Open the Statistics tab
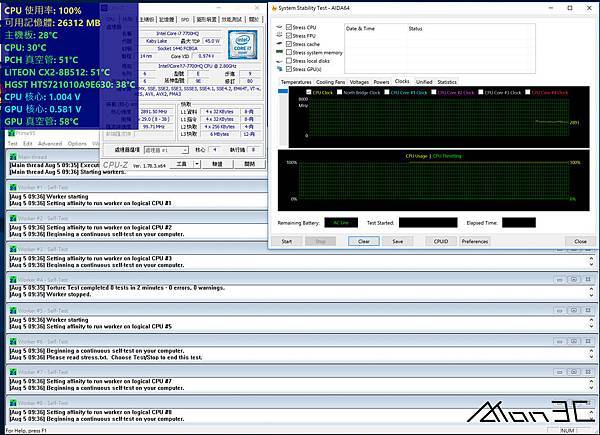The image size is (600, 435). pyautogui.click(x=447, y=82)
